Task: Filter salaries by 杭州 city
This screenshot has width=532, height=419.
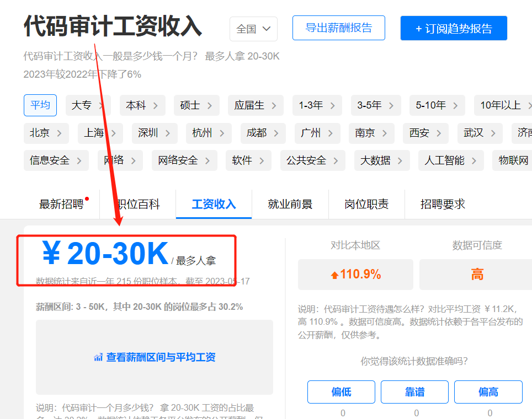Action: point(202,133)
